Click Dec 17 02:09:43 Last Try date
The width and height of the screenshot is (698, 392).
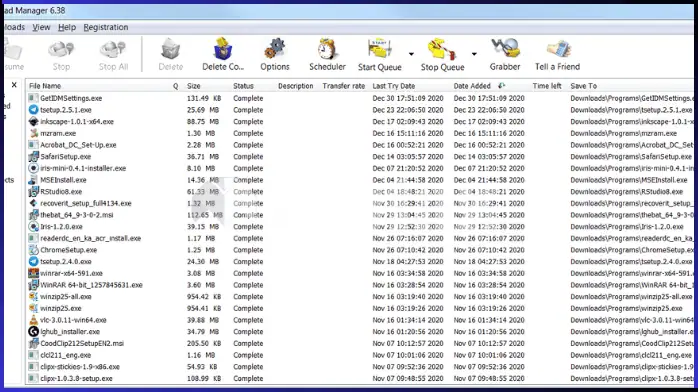(x=408, y=121)
